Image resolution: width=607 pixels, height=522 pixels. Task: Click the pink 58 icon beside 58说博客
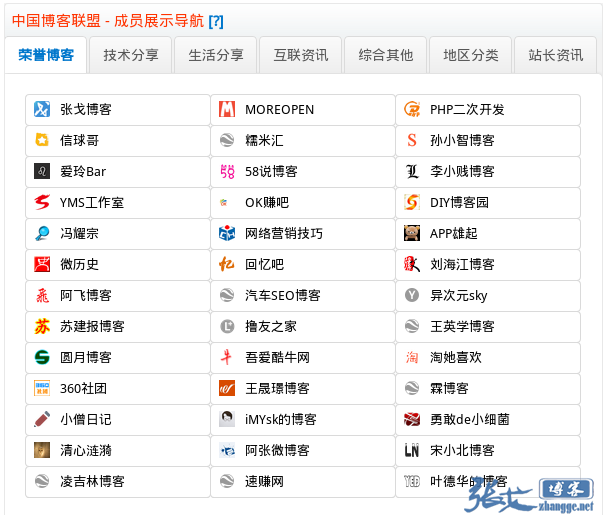pos(227,171)
